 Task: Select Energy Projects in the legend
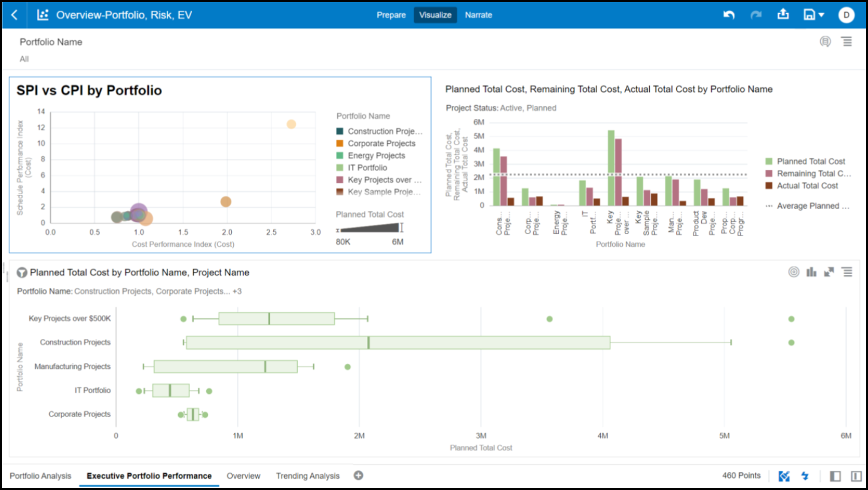click(x=377, y=155)
